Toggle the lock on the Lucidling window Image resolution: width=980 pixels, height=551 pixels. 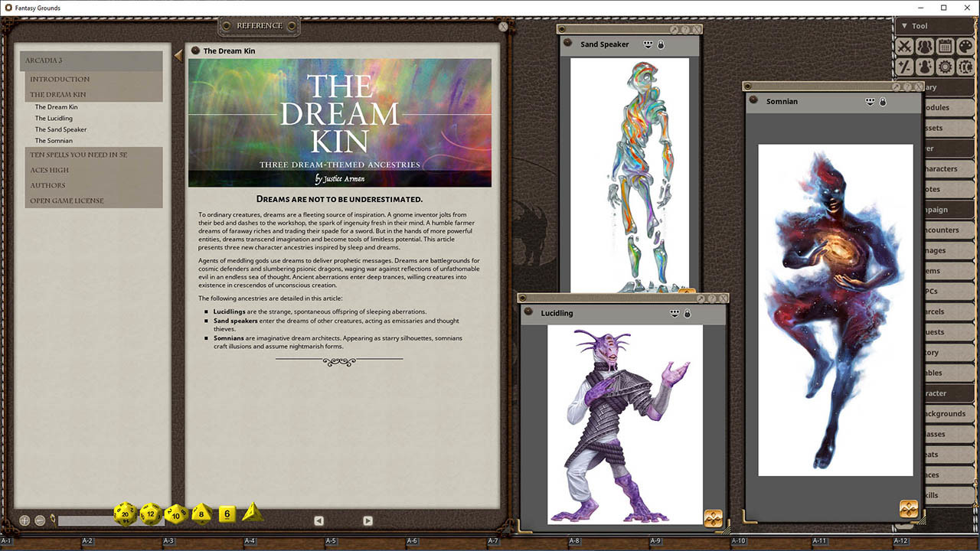tap(687, 313)
